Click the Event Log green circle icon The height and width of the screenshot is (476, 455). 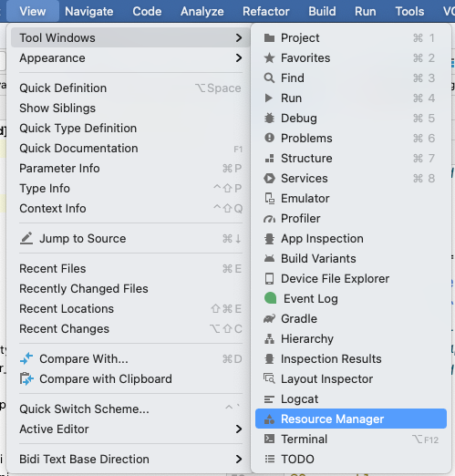(x=270, y=298)
